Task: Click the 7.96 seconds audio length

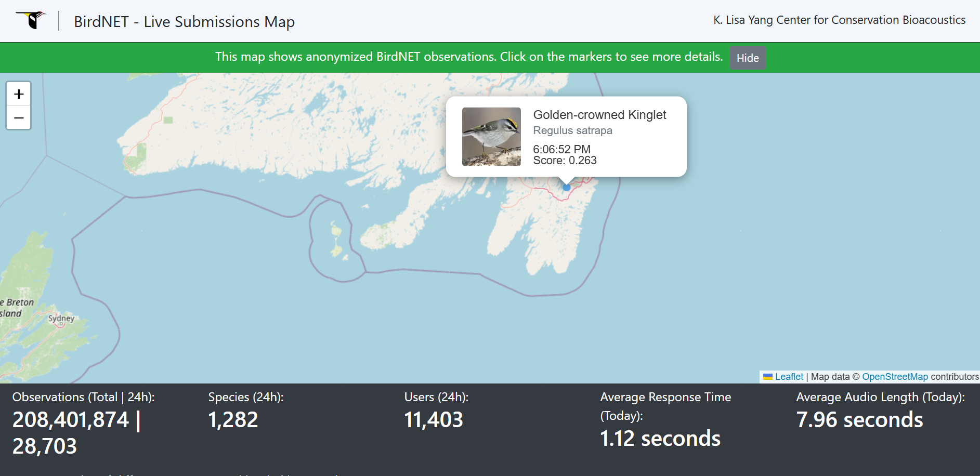Action: 859,420
